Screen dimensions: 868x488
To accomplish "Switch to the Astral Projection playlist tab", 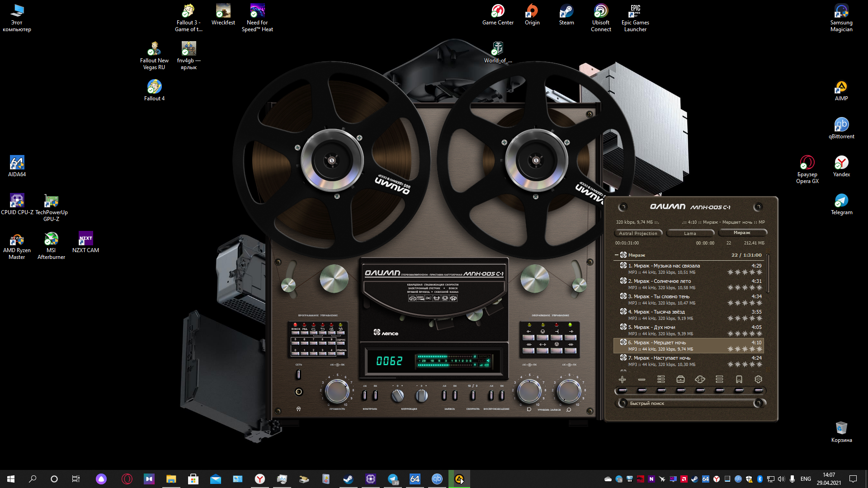I will 638,233.
